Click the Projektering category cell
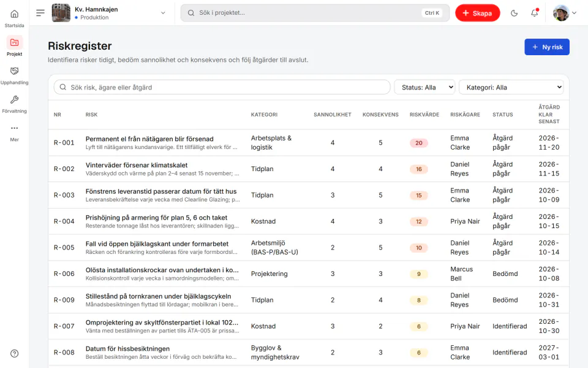 269,274
